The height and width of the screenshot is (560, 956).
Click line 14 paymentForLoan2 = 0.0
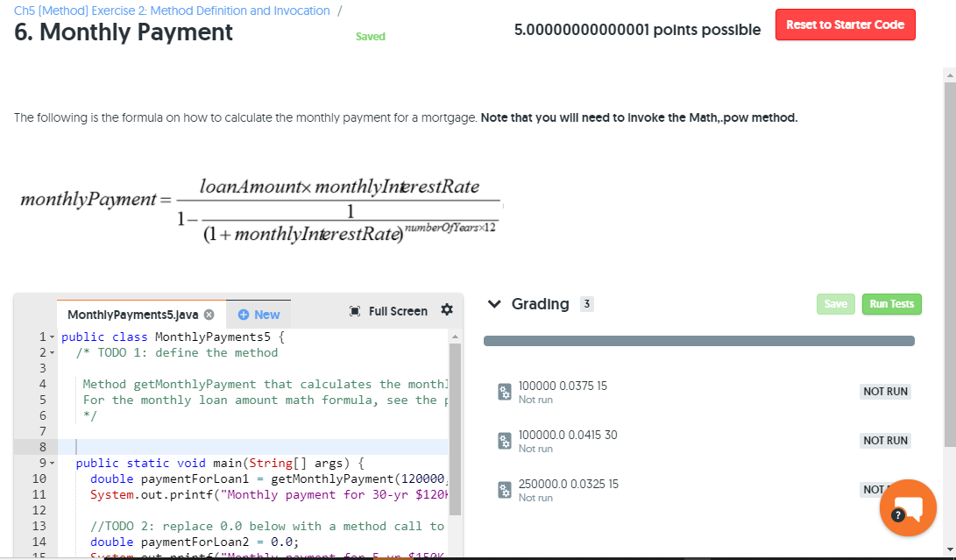point(195,542)
